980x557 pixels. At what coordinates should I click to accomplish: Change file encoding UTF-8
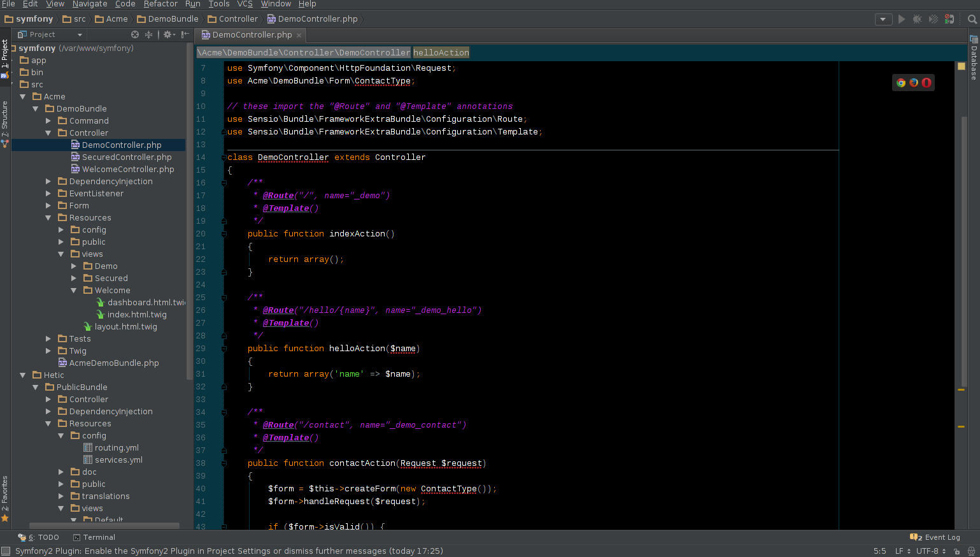pos(931,551)
